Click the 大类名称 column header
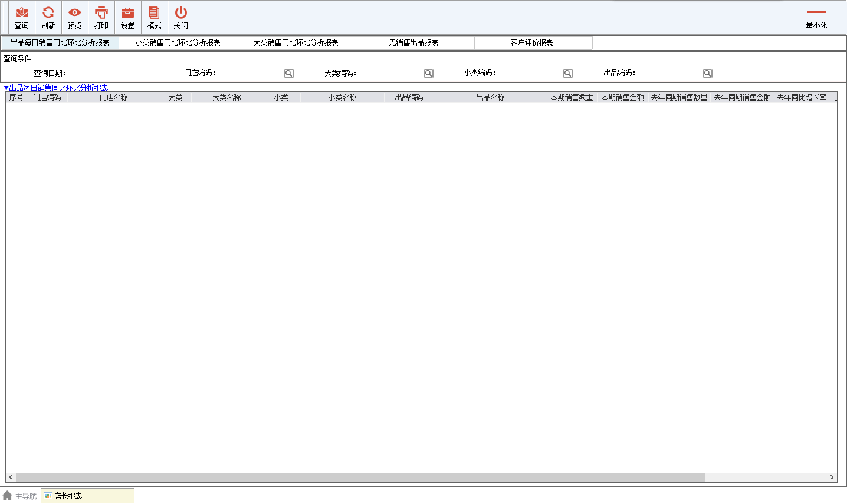The image size is (847, 504). 227,97
